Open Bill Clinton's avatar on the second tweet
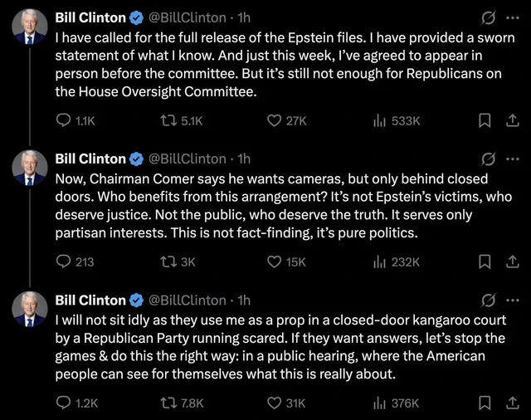This screenshot has height=420, width=531. coord(29,168)
